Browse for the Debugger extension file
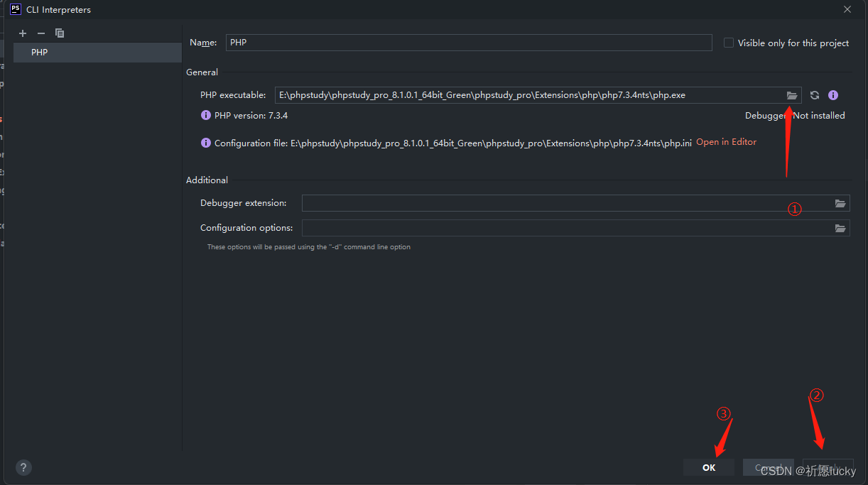Image resolution: width=868 pixels, height=485 pixels. [840, 204]
